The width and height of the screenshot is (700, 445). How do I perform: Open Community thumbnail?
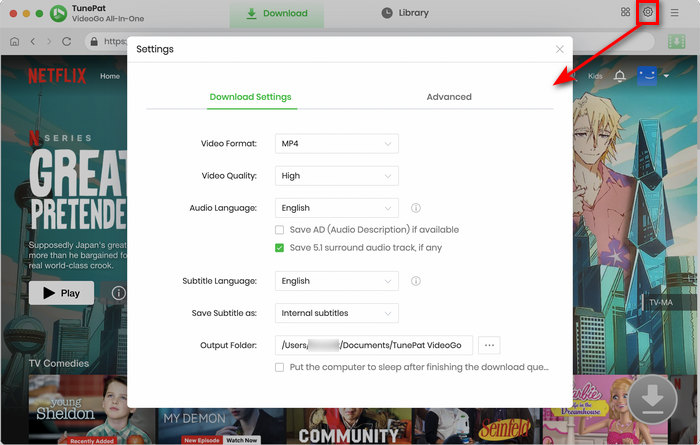coord(348,426)
